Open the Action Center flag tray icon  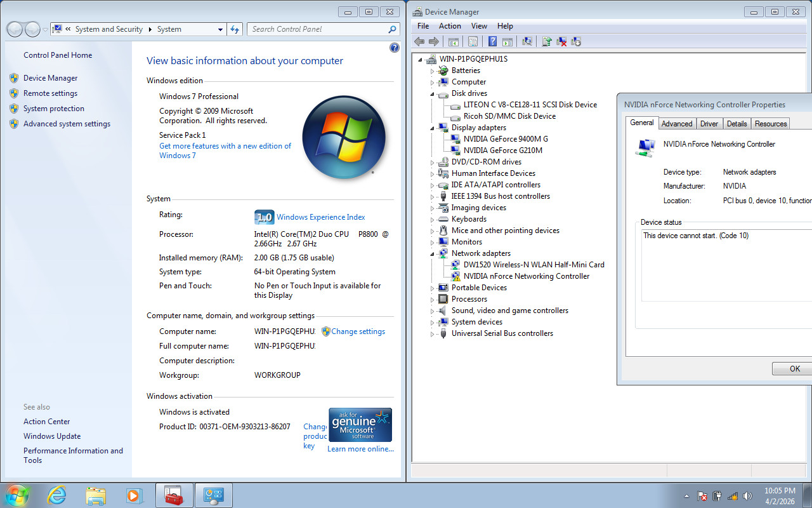pos(702,496)
